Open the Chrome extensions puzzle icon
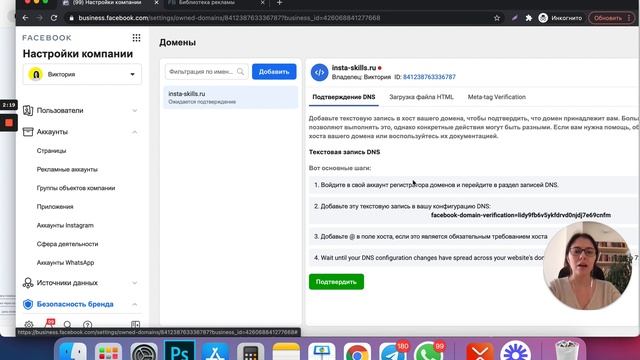Image resolution: width=640 pixels, height=360 pixels. click(x=529, y=18)
